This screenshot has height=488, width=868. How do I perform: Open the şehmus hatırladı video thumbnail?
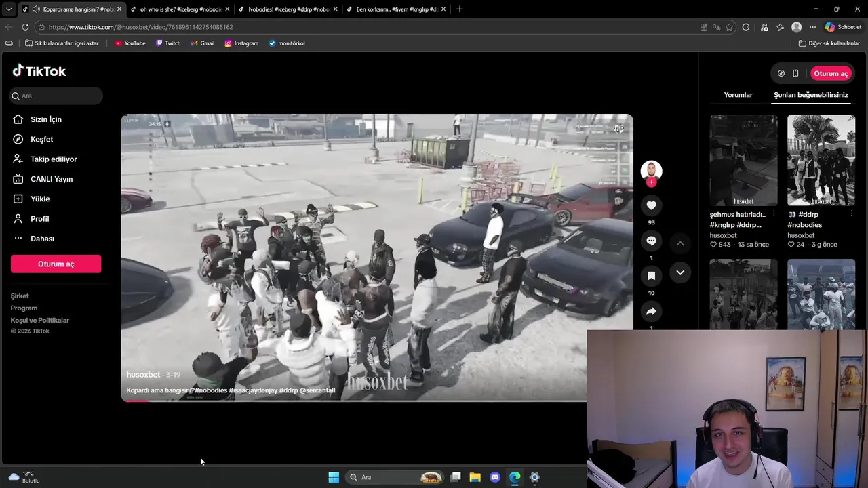(x=743, y=160)
